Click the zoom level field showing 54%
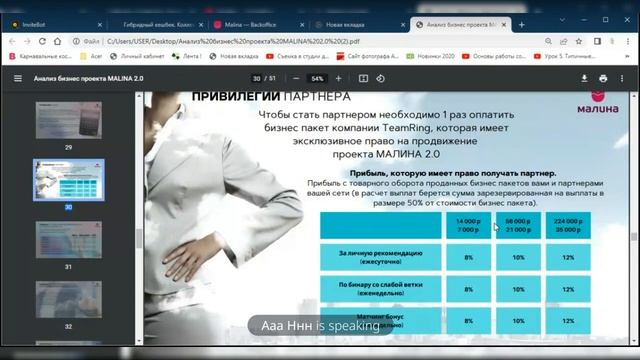 point(317,78)
